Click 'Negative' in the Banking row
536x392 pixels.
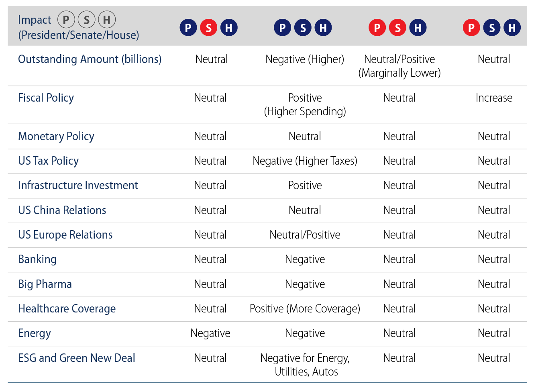(305, 259)
